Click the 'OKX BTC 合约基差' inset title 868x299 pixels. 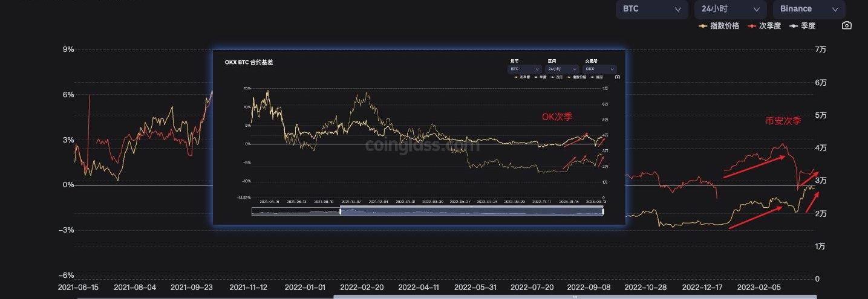coord(249,62)
